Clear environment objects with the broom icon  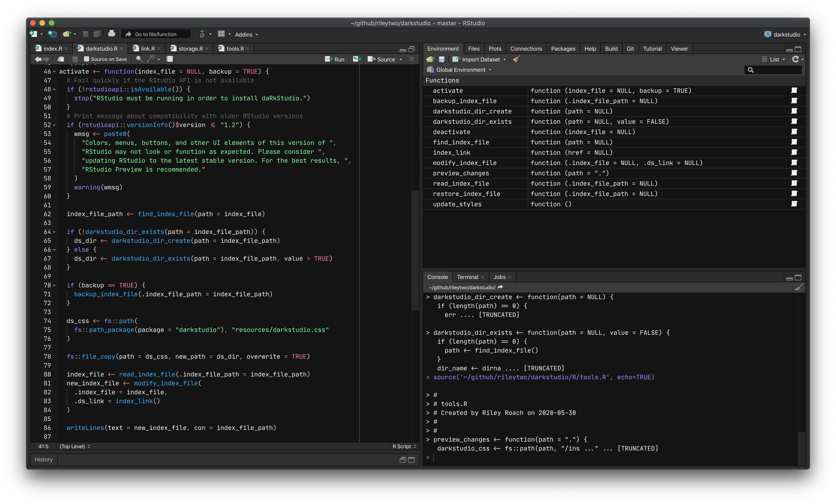coord(516,59)
